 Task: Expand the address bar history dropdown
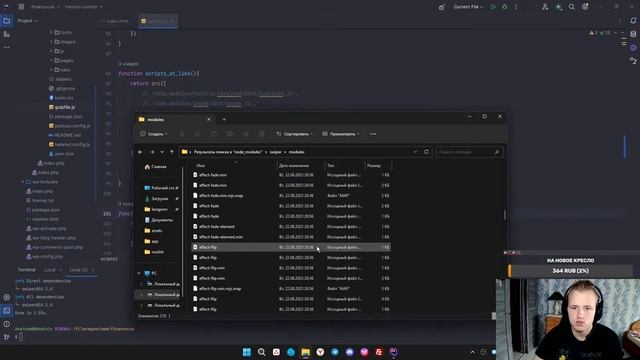415,152
